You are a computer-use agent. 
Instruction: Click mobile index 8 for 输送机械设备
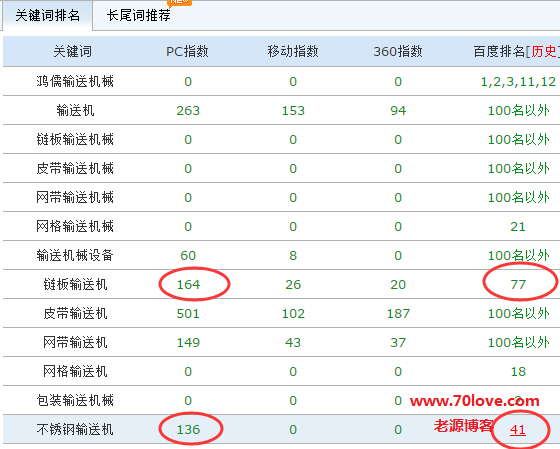click(293, 255)
